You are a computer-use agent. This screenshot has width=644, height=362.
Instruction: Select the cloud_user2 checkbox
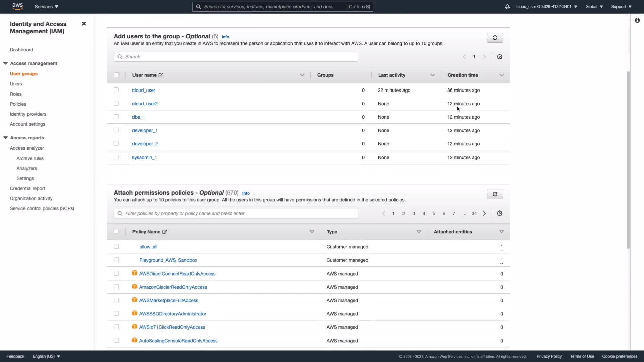[x=116, y=104]
